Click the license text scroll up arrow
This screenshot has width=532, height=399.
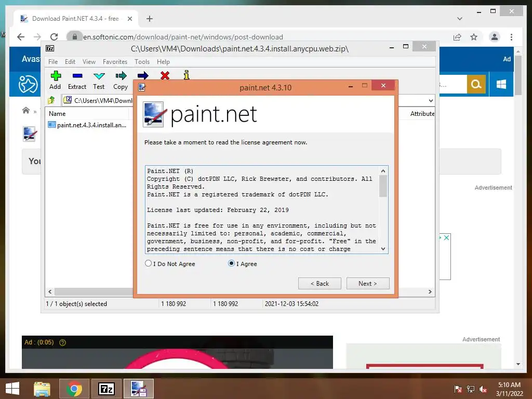(x=383, y=171)
